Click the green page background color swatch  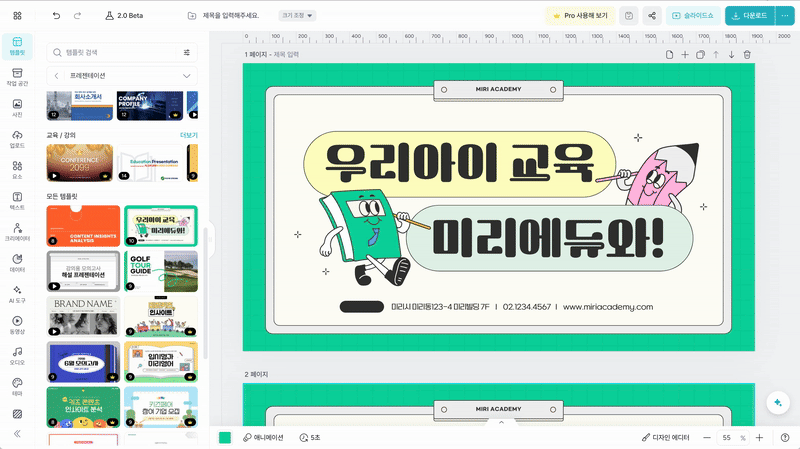(225, 438)
